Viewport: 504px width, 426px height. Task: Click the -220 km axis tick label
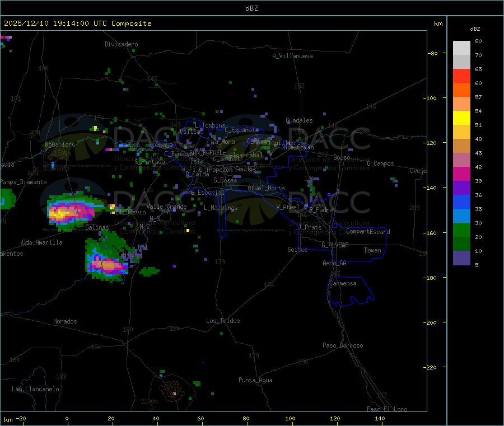tap(431, 368)
